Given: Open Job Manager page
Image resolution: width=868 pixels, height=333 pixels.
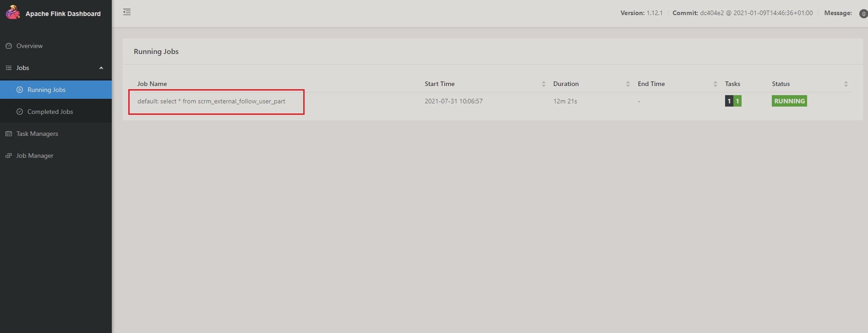Looking at the screenshot, I should tap(56, 156).
